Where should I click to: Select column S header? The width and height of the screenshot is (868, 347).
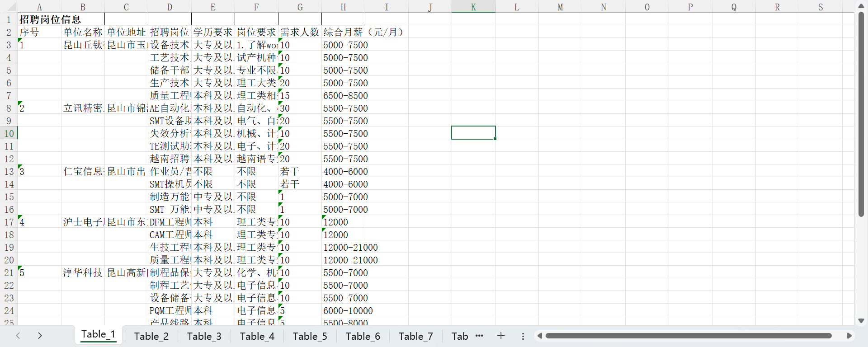coord(821,7)
